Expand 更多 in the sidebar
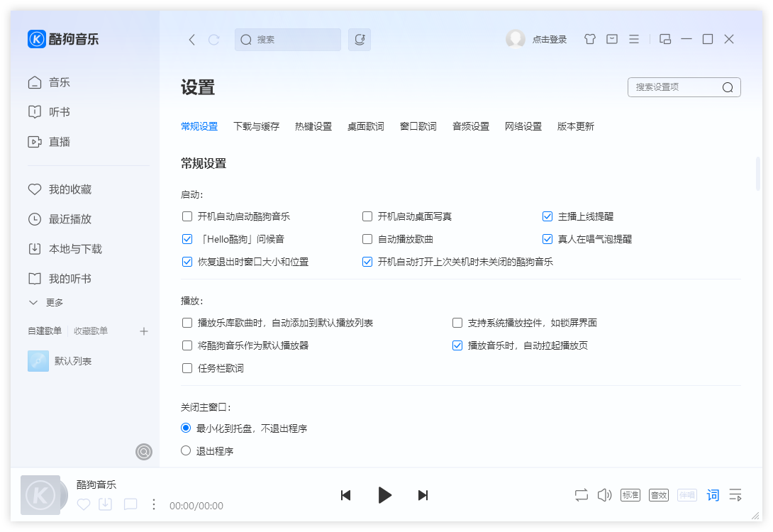Screen dimensions: 773x532 point(45,303)
